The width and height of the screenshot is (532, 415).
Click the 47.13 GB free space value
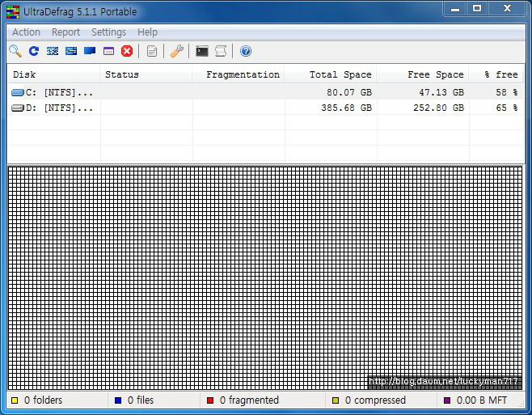441,92
